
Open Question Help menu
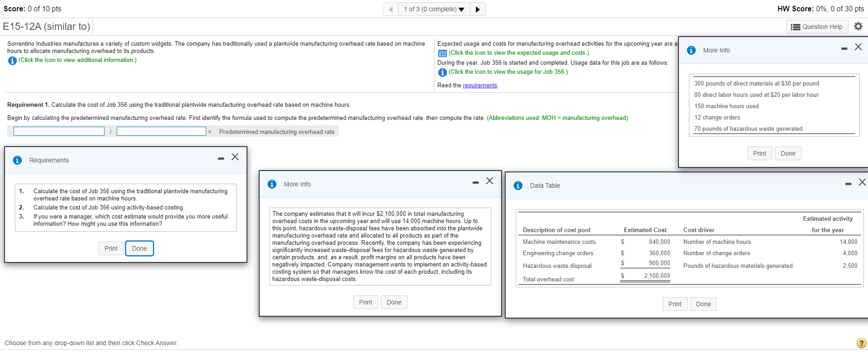(x=816, y=27)
